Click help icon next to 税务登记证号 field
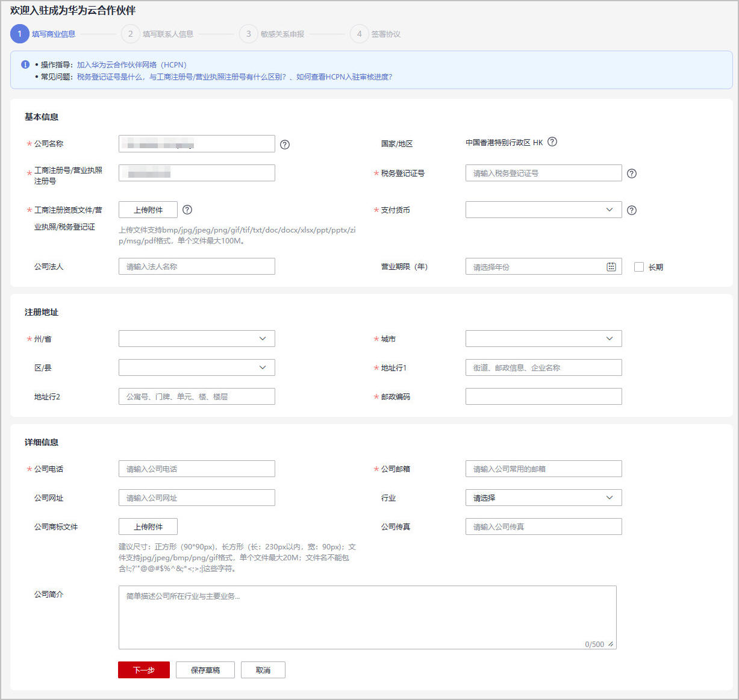 [632, 173]
